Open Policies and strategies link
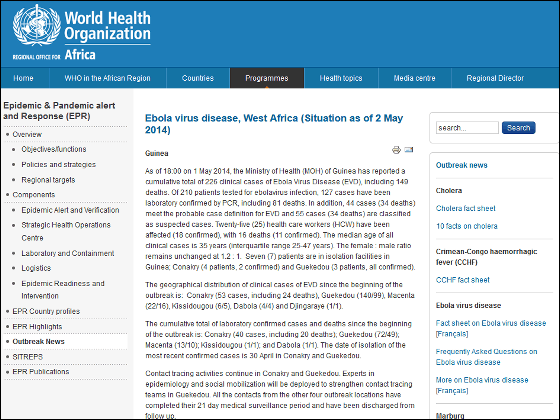Image resolution: width=560 pixels, height=420 pixels. pyautogui.click(x=59, y=165)
